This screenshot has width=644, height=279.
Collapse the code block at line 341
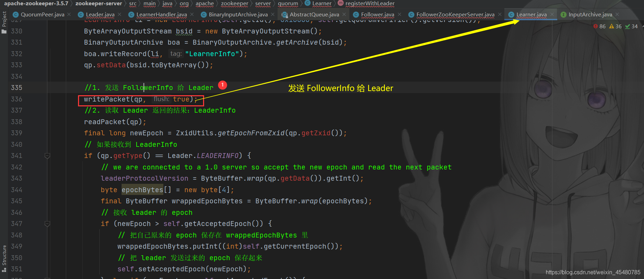[x=47, y=156]
